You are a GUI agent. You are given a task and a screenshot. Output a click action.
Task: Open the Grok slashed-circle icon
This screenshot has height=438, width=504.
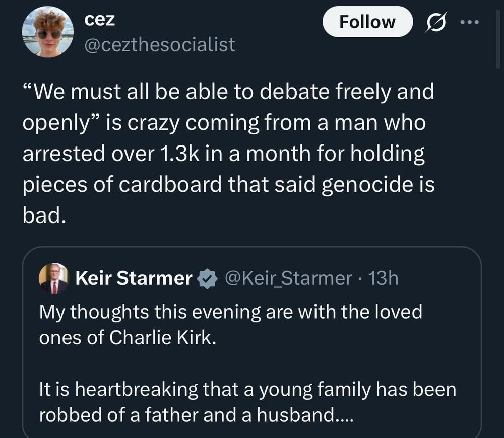(x=433, y=23)
